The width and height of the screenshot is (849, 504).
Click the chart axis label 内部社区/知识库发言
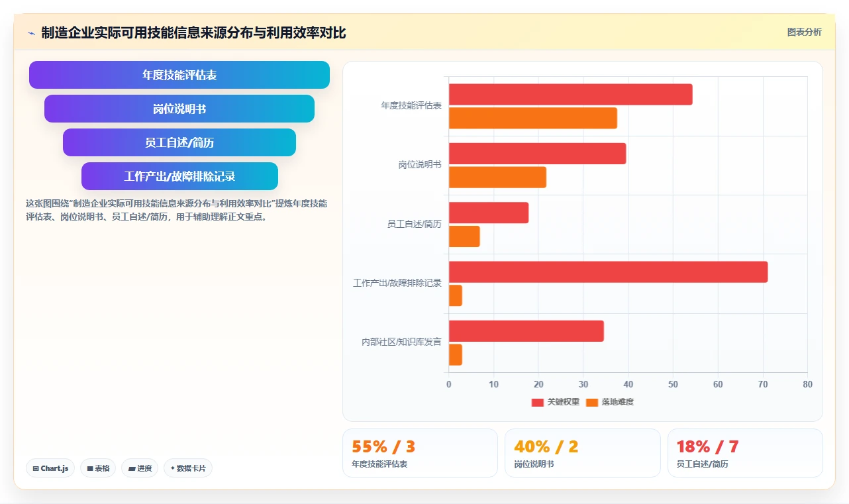[401, 342]
